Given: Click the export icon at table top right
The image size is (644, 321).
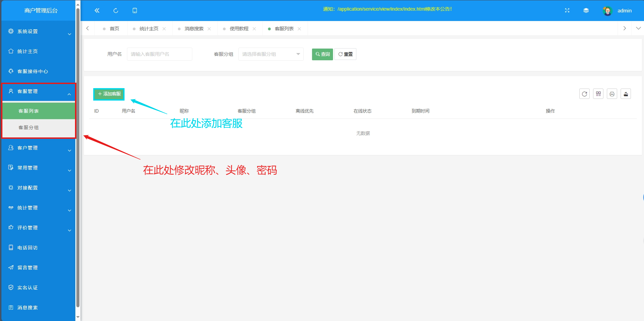Looking at the screenshot, I should pyautogui.click(x=625, y=93).
